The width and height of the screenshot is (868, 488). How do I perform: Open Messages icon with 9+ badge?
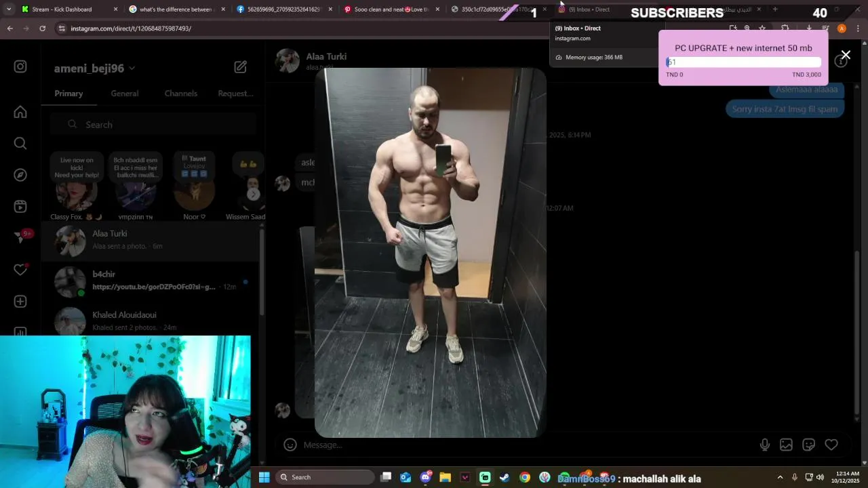[20, 238]
